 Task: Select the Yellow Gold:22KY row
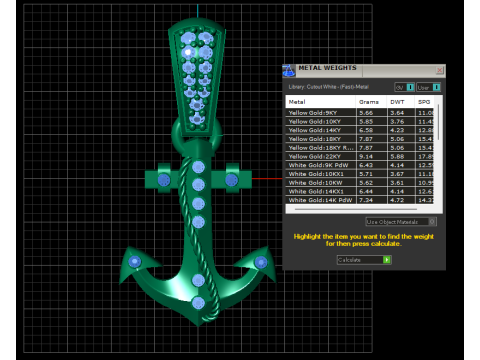tap(360, 156)
